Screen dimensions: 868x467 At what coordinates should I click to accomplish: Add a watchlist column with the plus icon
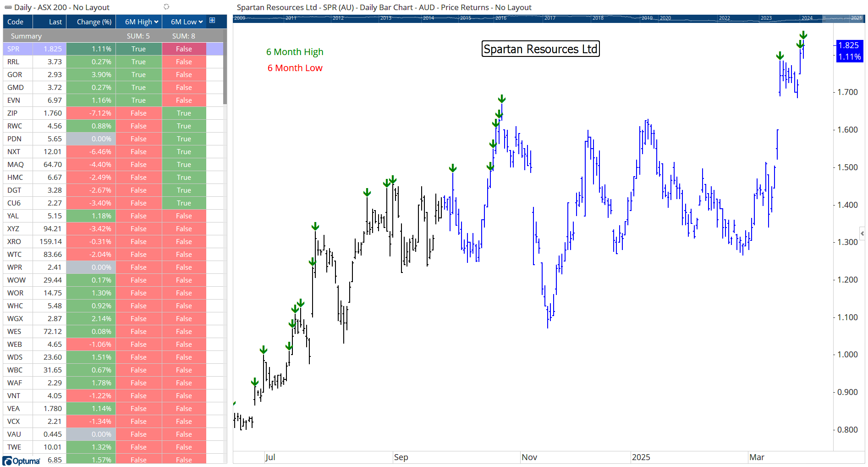click(212, 20)
